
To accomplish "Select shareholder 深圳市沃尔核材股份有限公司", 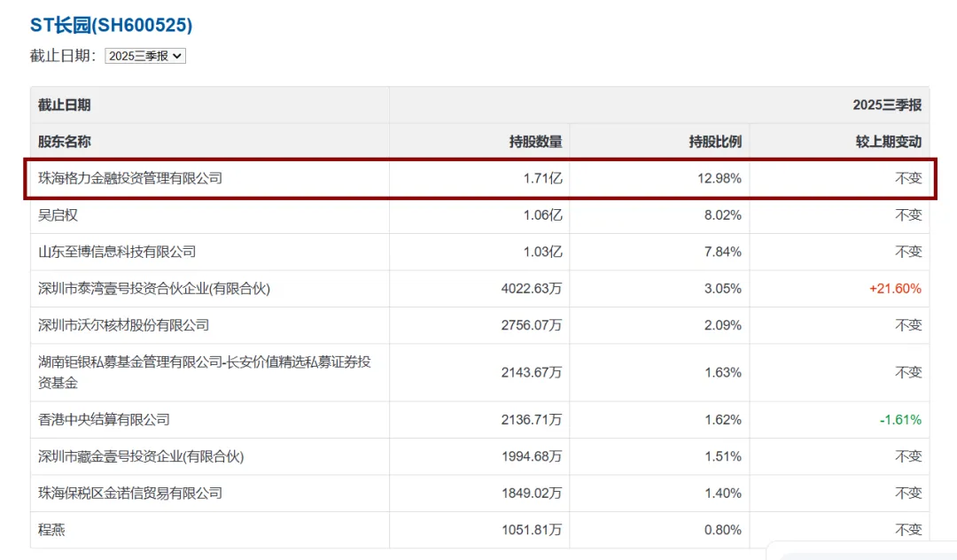I will point(123,325).
